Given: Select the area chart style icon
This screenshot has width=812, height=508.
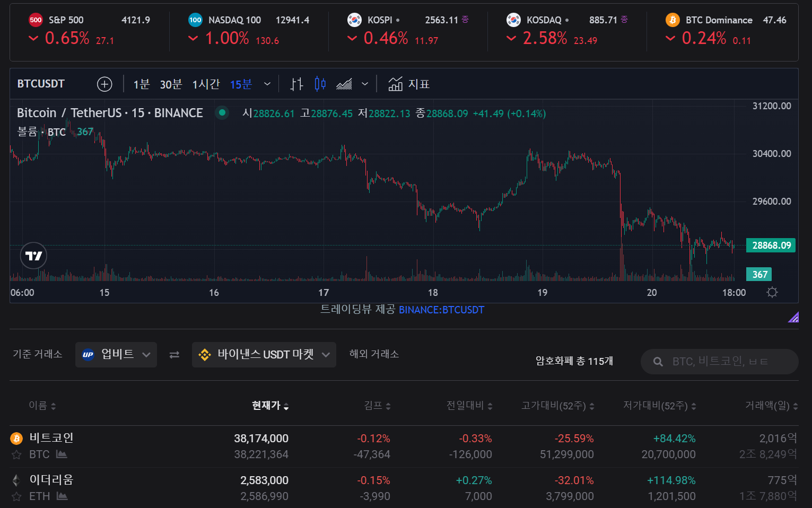Looking at the screenshot, I should [344, 84].
